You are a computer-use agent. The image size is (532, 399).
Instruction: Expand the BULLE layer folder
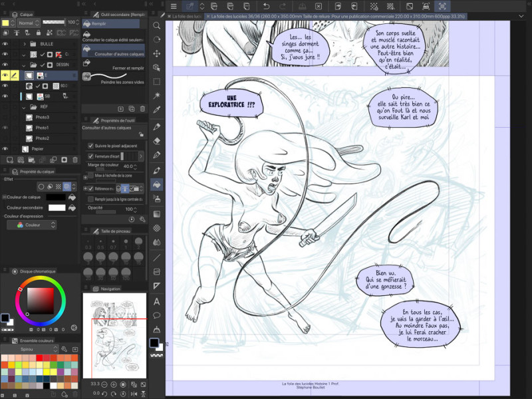25,44
